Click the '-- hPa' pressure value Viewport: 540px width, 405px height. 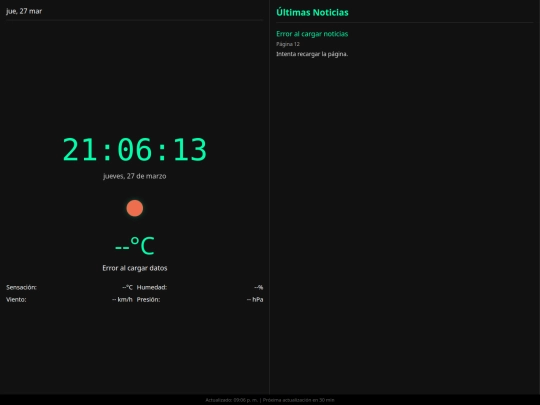(x=255, y=300)
